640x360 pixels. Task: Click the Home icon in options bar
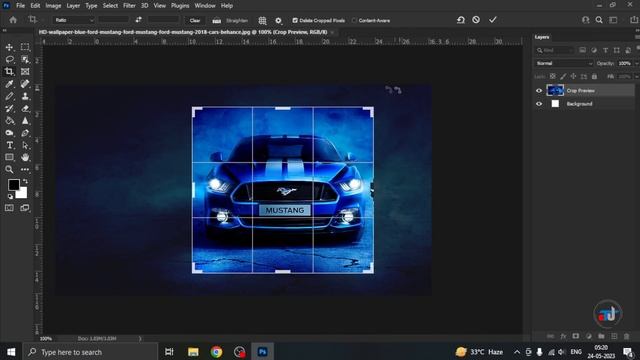[x=13, y=20]
